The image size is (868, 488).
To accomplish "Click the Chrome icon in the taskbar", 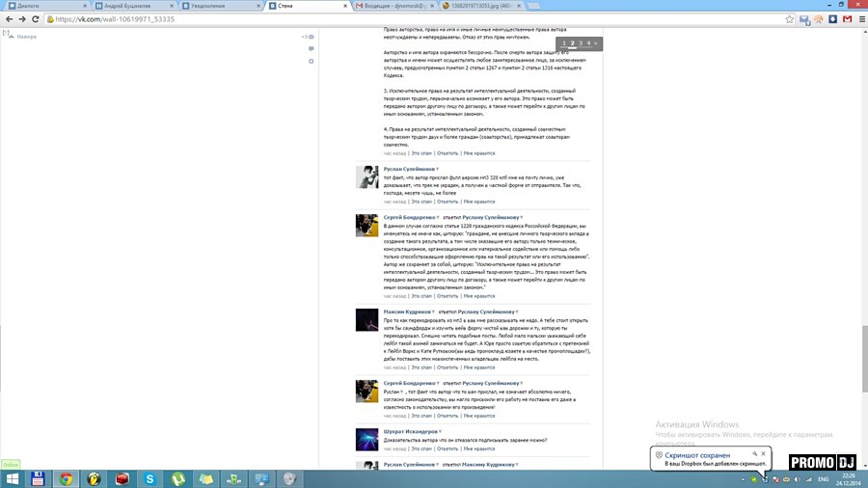I will tap(66, 478).
